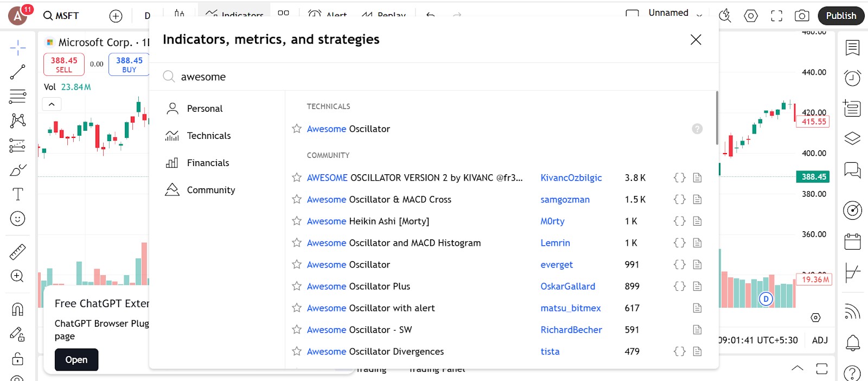Click the 388.45 SELL button
Screen dimensions: 868x381
64,65
